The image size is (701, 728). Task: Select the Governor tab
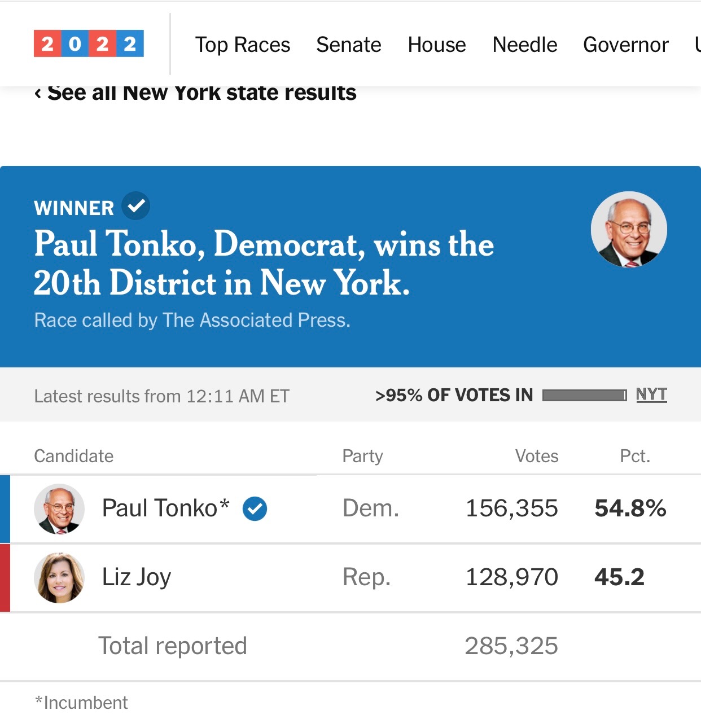(626, 45)
